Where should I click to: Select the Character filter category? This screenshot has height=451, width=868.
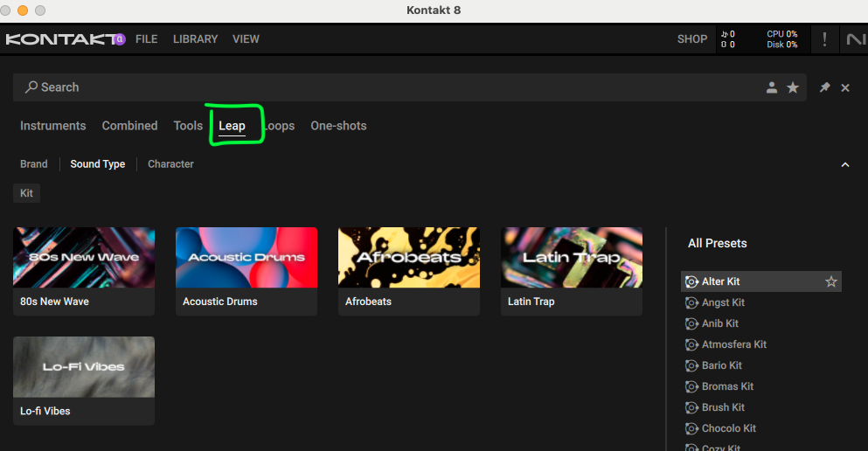point(170,163)
